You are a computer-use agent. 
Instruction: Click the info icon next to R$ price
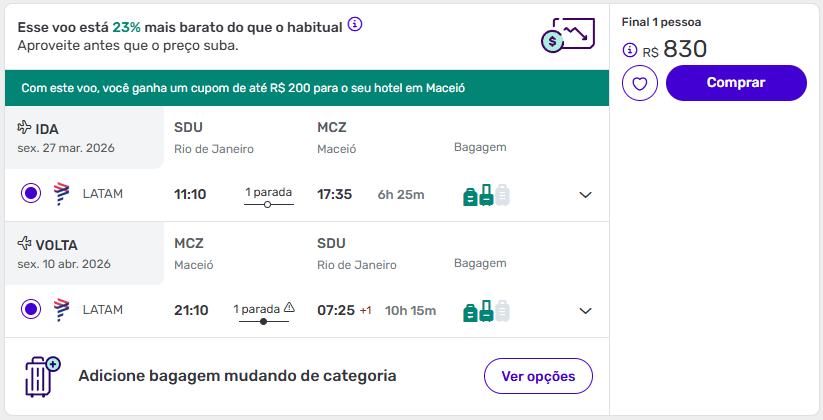click(x=629, y=50)
